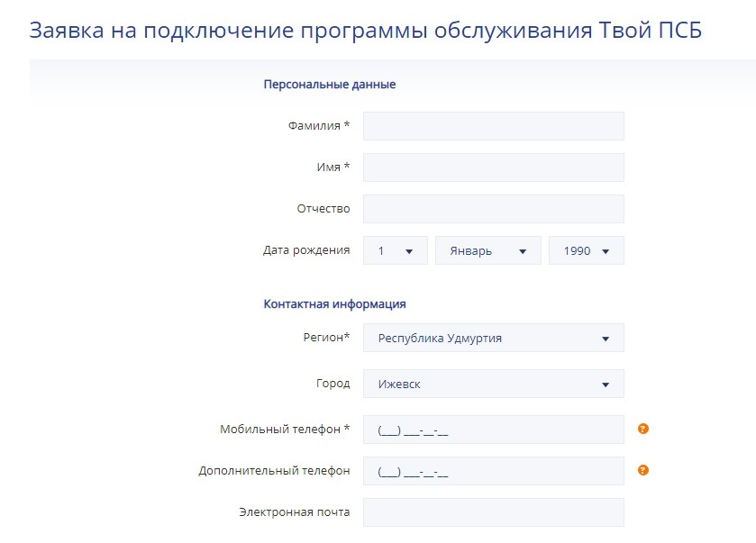Open the birth day dropdown showing 1
The width and height of the screenshot is (756, 543).
396,251
